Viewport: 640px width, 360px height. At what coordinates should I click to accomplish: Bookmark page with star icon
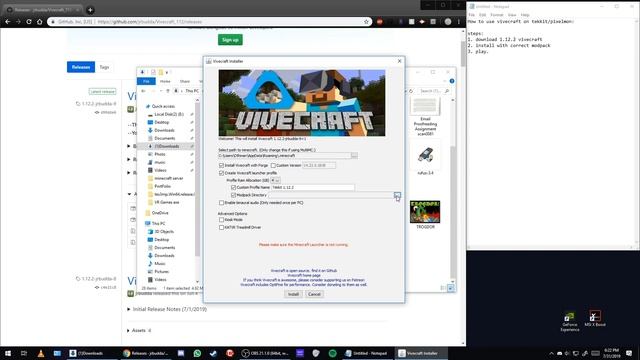(x=366, y=22)
